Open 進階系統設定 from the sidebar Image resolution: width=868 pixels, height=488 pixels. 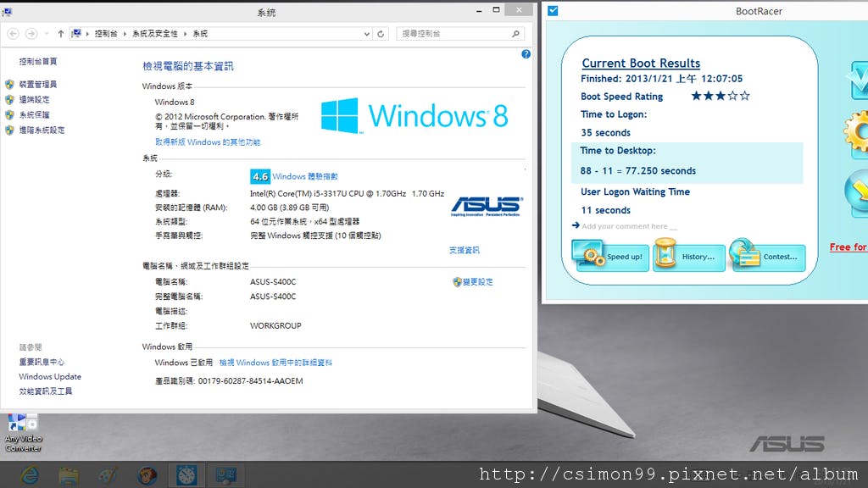(42, 130)
